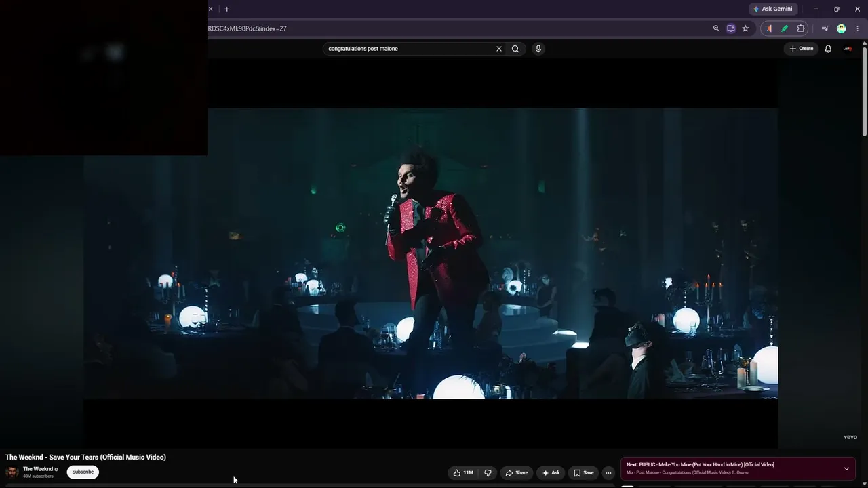Save the video to a playlist
Image resolution: width=868 pixels, height=488 pixels.
tap(583, 473)
